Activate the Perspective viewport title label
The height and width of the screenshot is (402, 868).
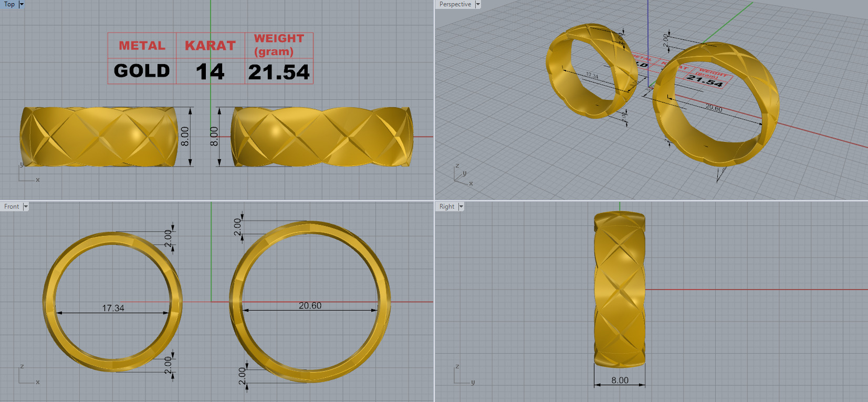[x=455, y=4]
